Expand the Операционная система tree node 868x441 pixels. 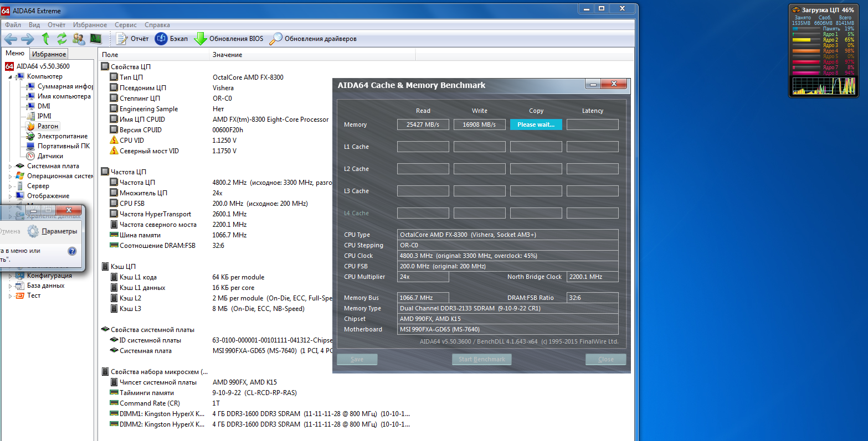10,177
